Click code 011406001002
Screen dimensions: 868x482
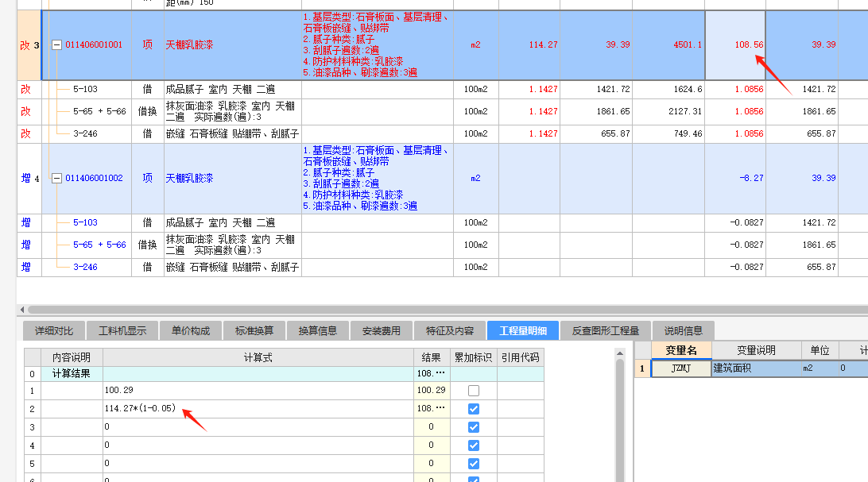click(94, 178)
